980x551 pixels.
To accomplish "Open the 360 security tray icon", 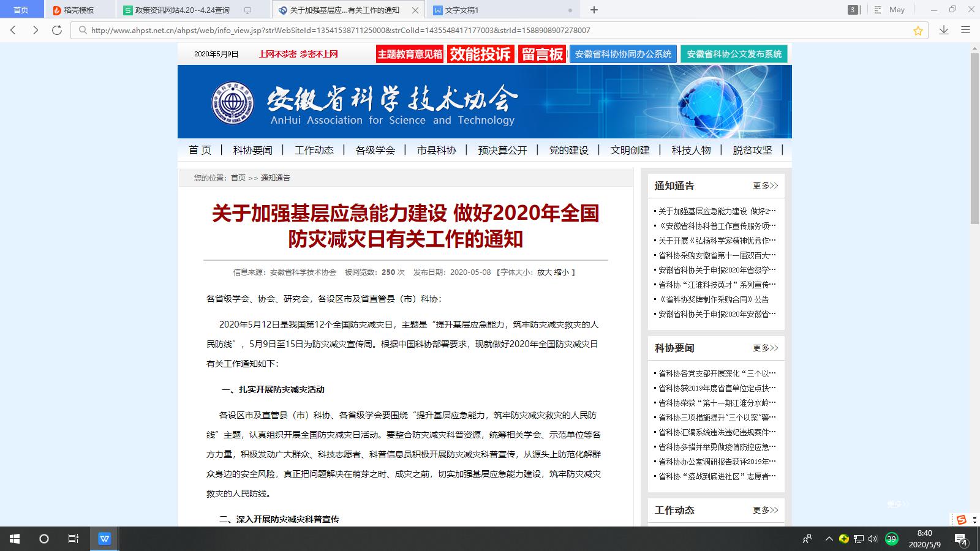I will (844, 539).
